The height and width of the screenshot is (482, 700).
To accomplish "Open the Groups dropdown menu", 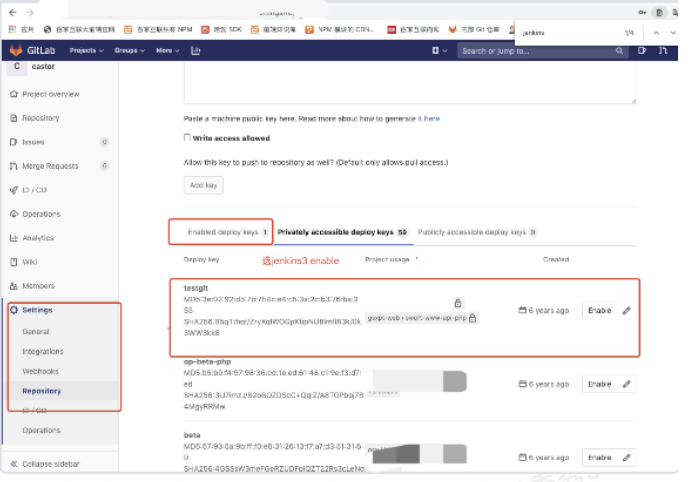I will tap(129, 50).
